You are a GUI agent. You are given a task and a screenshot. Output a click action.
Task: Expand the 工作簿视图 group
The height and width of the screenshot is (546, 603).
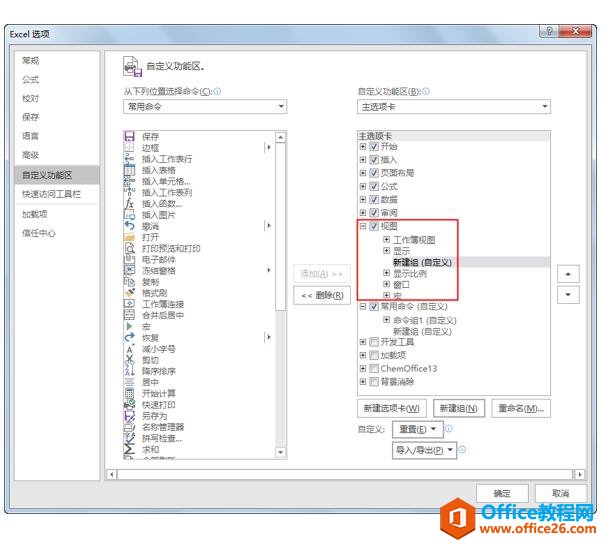point(386,240)
